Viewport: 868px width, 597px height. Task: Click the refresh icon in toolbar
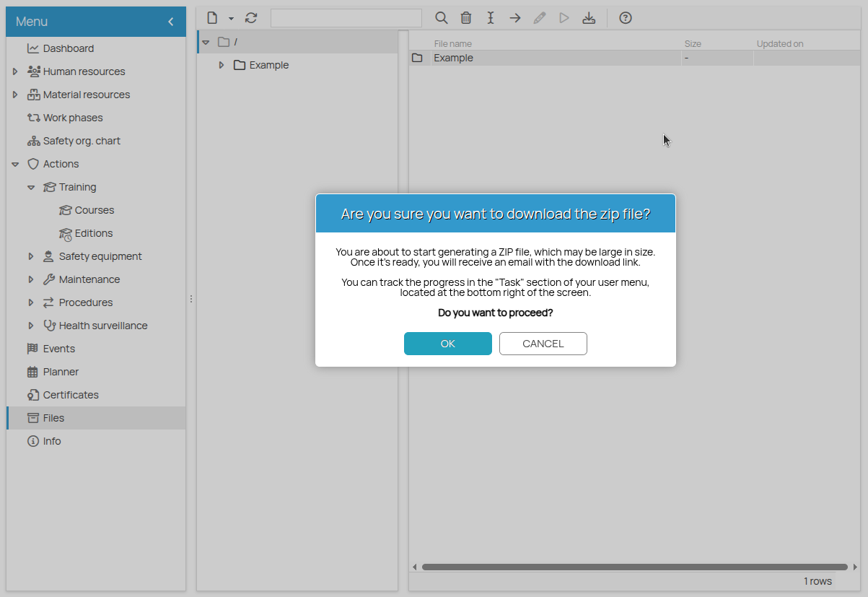(251, 18)
